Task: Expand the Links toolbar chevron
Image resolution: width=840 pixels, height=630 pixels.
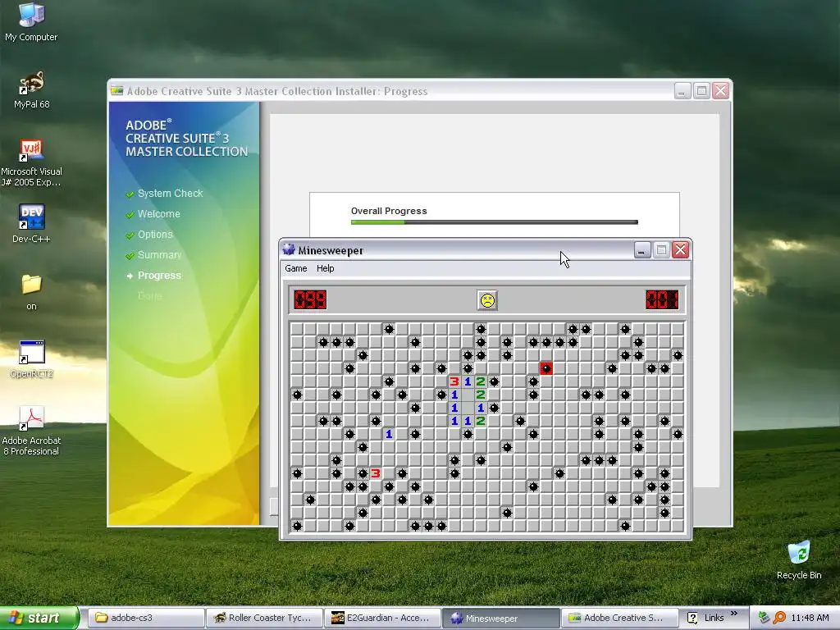Action: [x=734, y=614]
